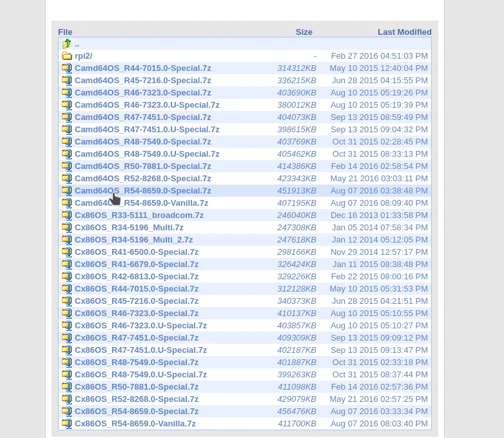Open the Cx86OS_R41-6679.0-Special.7z link
This screenshot has width=504, height=438.
pos(137,264)
